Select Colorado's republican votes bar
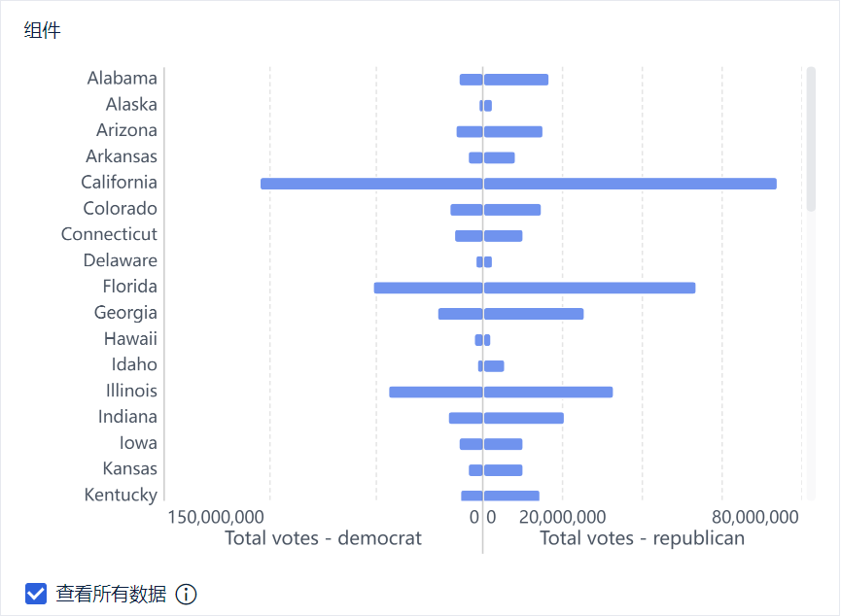 click(x=512, y=210)
